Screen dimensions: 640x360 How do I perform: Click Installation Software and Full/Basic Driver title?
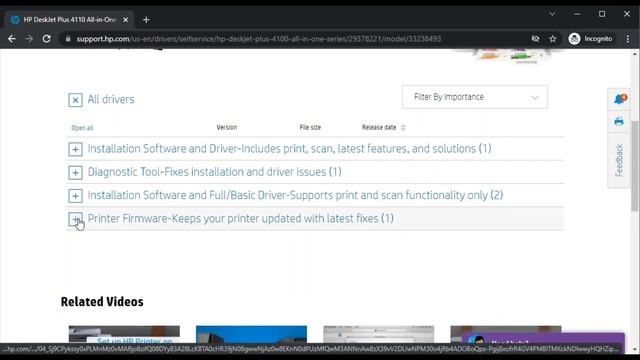point(295,195)
